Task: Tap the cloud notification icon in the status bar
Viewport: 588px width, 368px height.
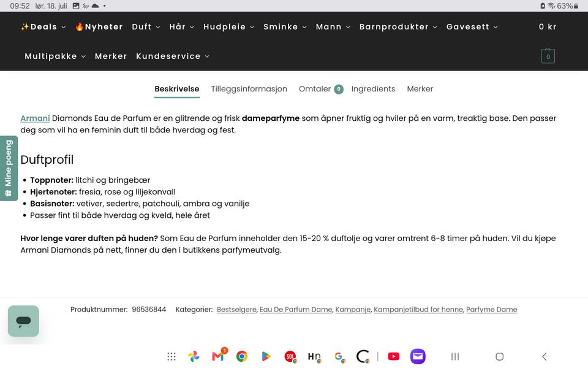Action: 96,6
